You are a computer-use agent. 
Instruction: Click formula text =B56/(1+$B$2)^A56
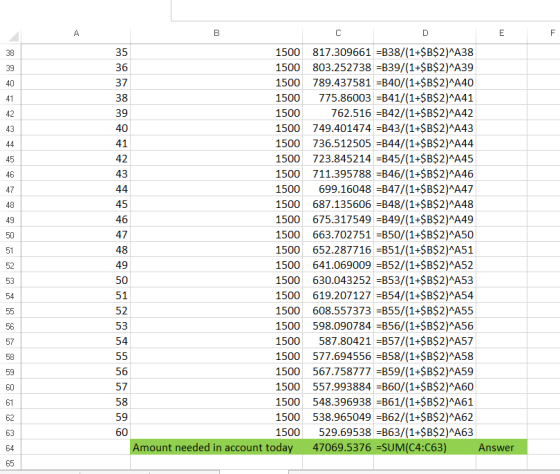click(x=425, y=326)
